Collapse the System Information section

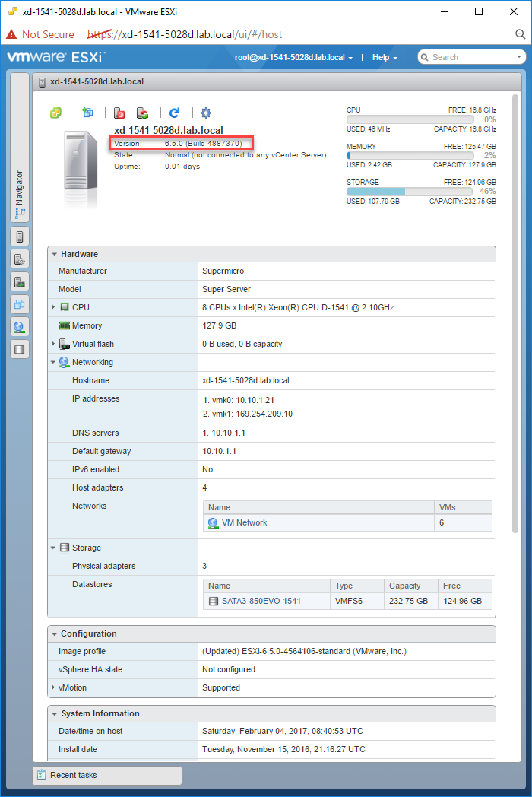coord(55,713)
